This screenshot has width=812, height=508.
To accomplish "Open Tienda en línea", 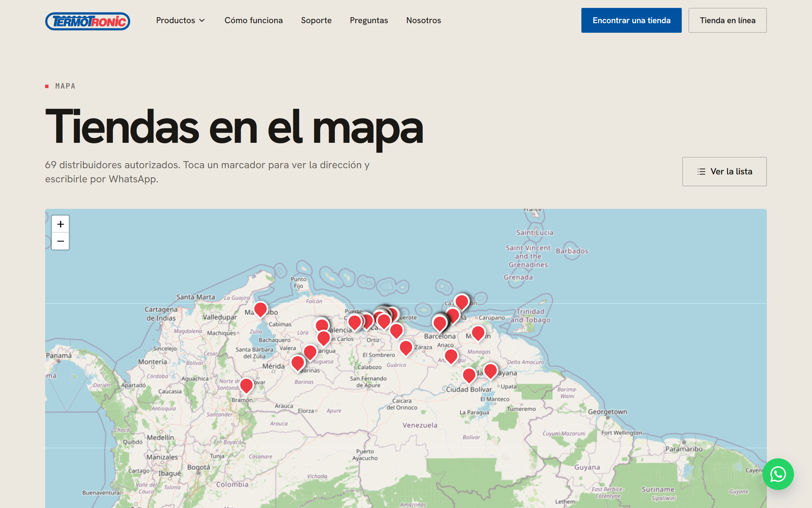I will [727, 21].
